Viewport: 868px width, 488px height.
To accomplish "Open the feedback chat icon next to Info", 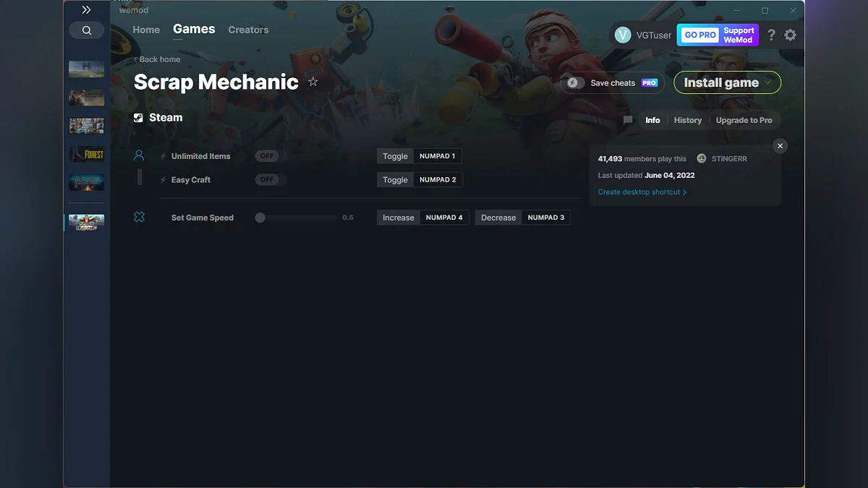I will pyautogui.click(x=627, y=120).
